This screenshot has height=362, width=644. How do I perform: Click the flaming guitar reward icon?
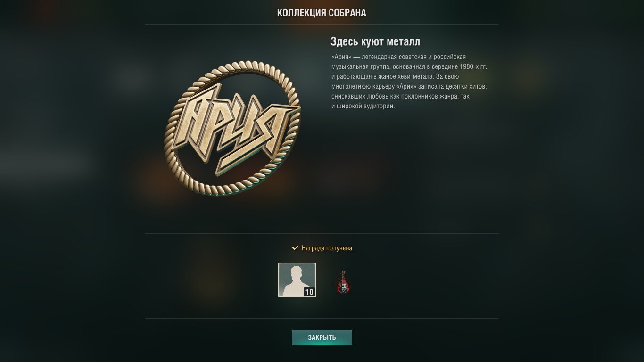point(343,282)
